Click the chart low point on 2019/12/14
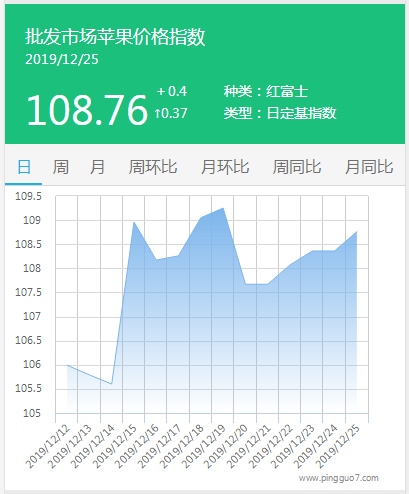 click(x=111, y=384)
